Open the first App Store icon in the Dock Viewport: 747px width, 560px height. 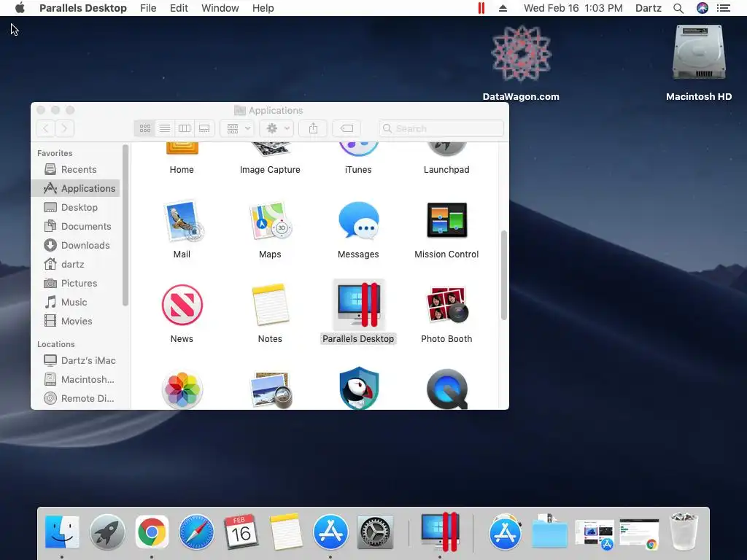(x=330, y=532)
